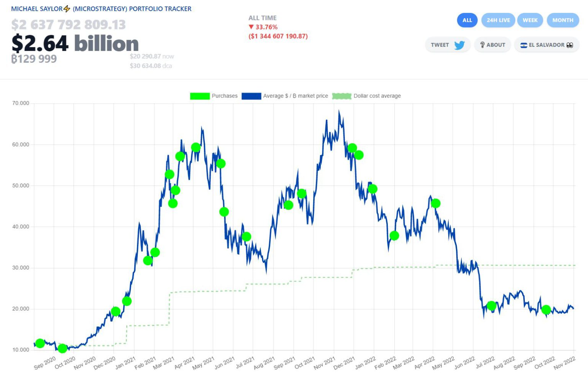Switch to MONTH time range

coord(562,20)
